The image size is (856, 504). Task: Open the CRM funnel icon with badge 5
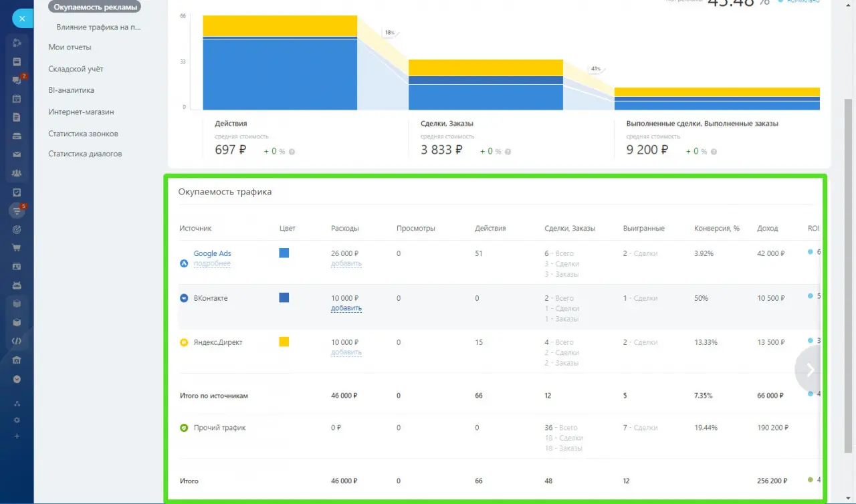pyautogui.click(x=17, y=211)
